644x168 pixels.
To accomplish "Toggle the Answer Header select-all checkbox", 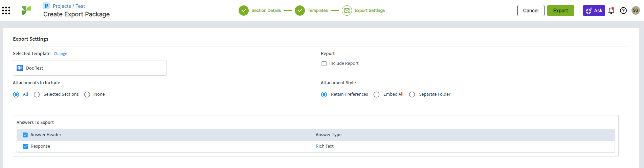I will click(25, 135).
